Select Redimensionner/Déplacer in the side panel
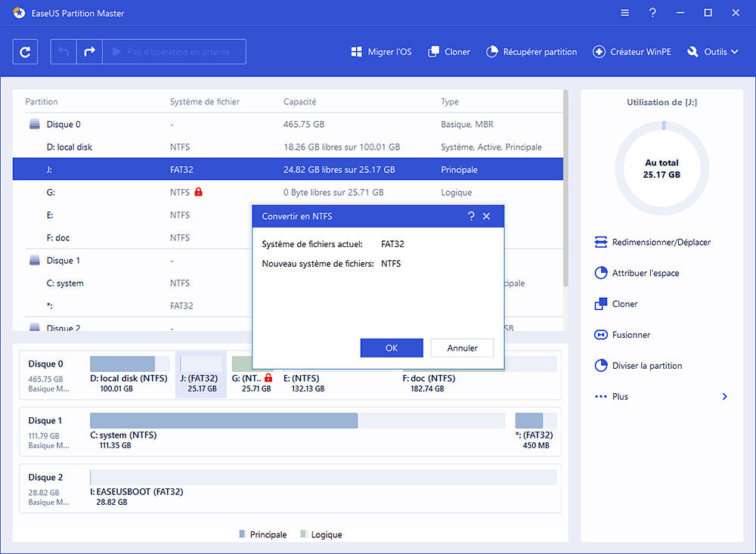The height and width of the screenshot is (554, 756). coord(652,243)
